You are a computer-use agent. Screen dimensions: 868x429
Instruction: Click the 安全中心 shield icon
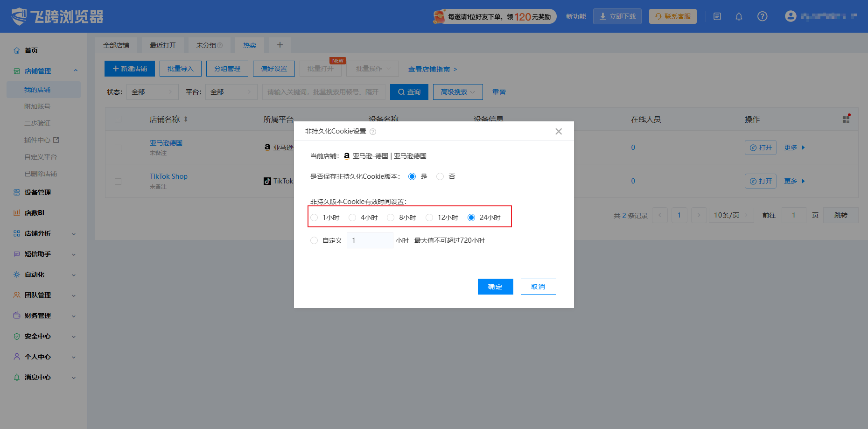(17, 336)
